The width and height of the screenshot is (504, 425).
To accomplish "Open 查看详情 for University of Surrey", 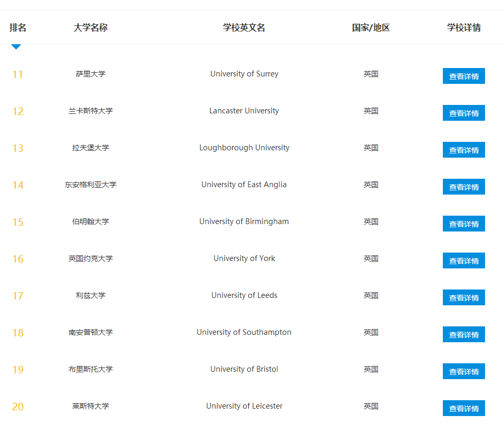I will point(464,76).
